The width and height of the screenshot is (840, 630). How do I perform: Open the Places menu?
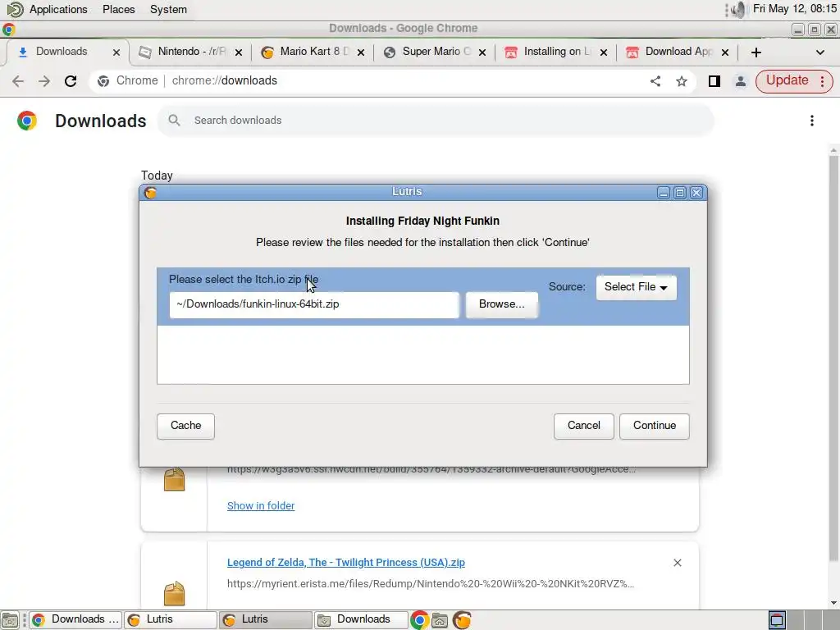coord(118,10)
